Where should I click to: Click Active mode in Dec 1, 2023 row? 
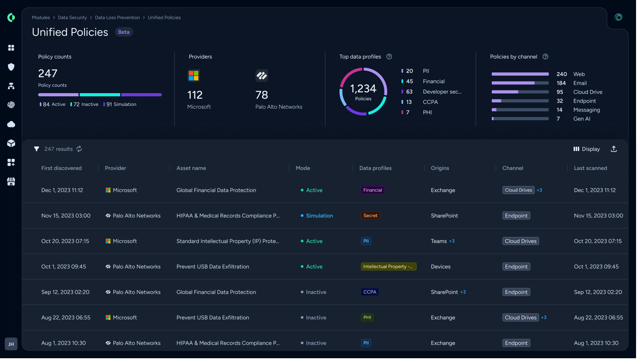[316, 193]
